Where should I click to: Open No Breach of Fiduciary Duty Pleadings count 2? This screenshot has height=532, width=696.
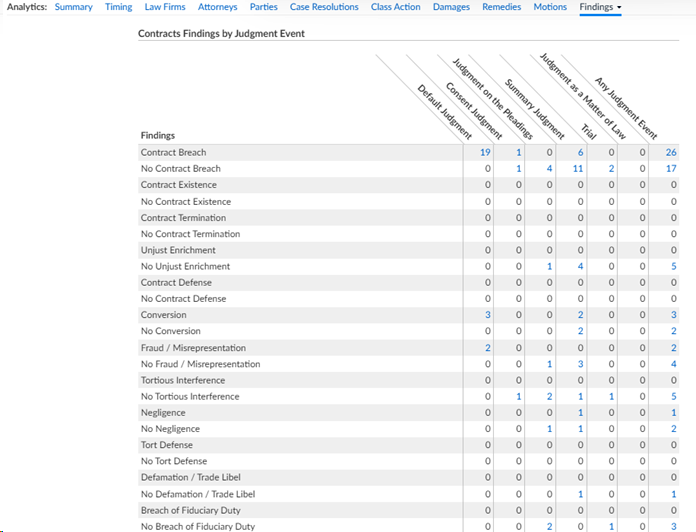(550, 526)
